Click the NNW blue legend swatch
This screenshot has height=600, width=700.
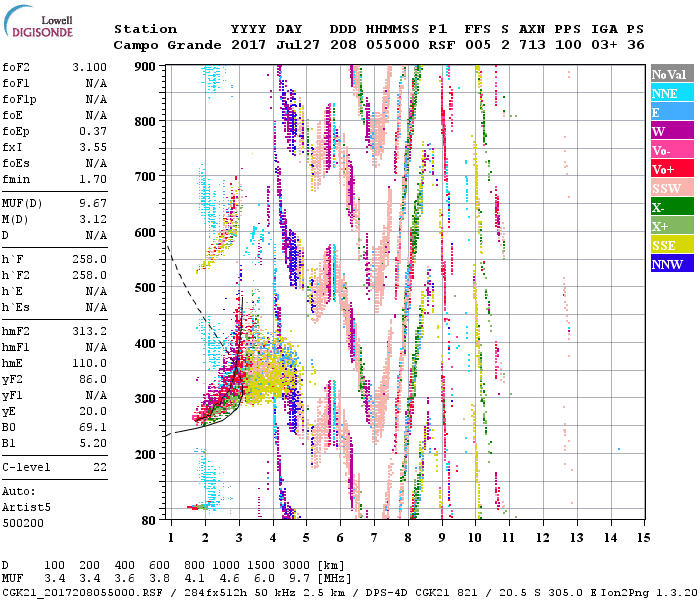[x=671, y=264]
